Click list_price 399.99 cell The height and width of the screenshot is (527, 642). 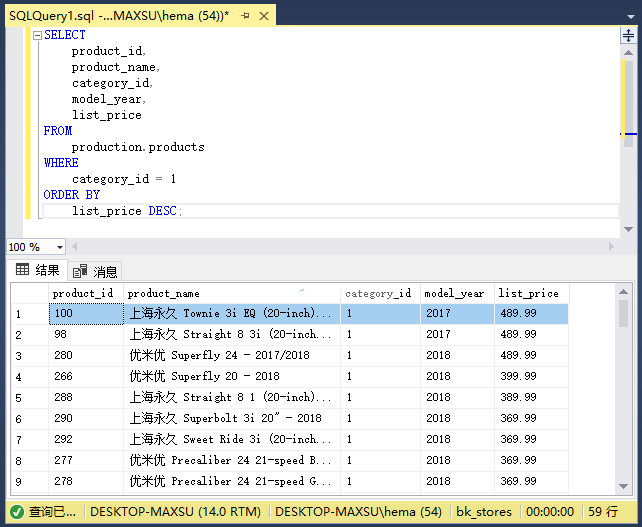(531, 377)
